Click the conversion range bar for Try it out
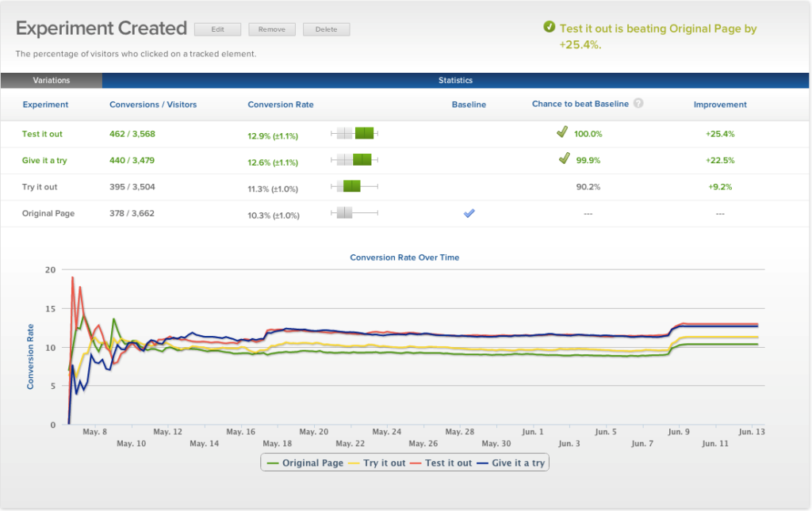The image size is (812, 511). 354,187
